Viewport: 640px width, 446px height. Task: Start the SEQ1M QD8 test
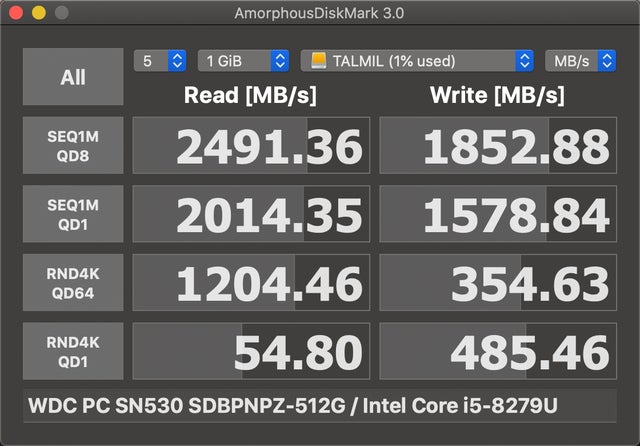(73, 145)
